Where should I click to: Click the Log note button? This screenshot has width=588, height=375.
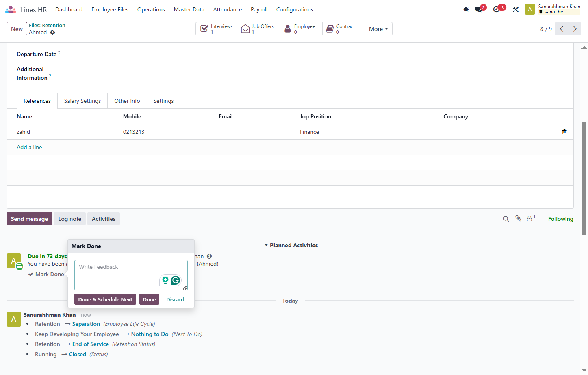coord(70,219)
